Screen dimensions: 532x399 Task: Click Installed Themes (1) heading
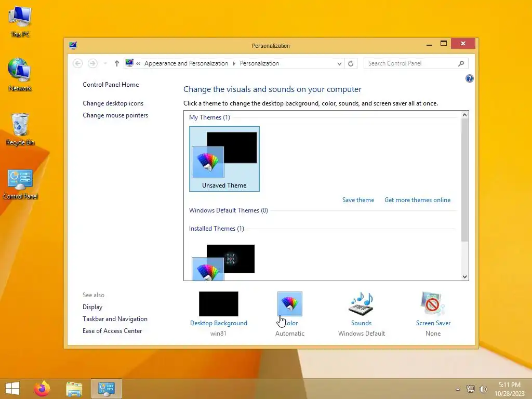[x=217, y=229]
